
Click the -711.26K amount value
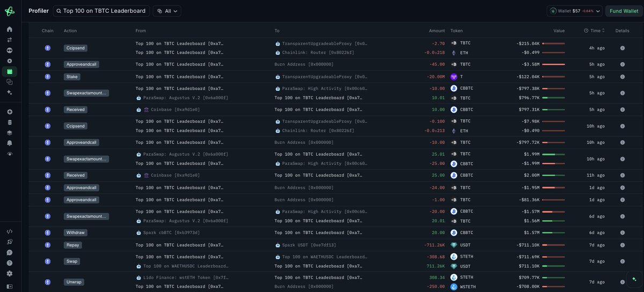tap(435, 245)
